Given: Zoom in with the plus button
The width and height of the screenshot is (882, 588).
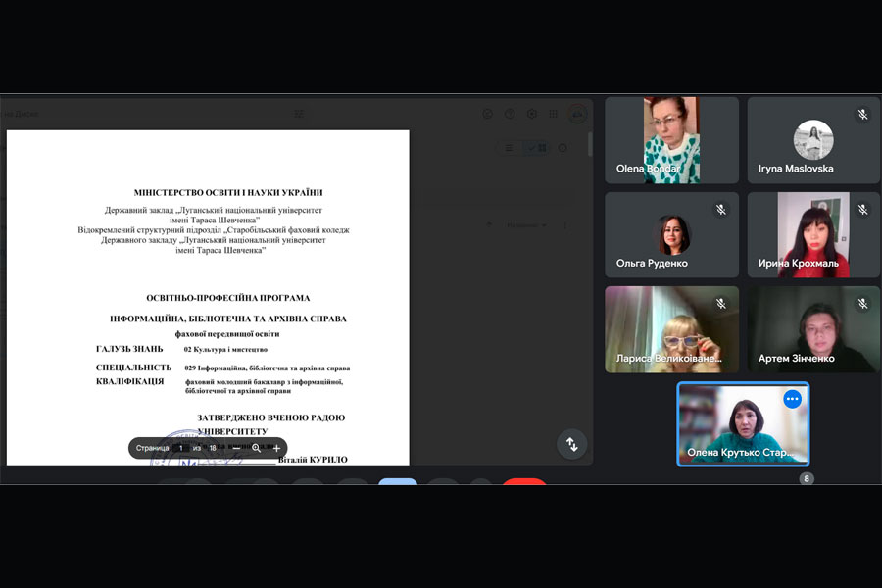Looking at the screenshot, I should click(276, 449).
